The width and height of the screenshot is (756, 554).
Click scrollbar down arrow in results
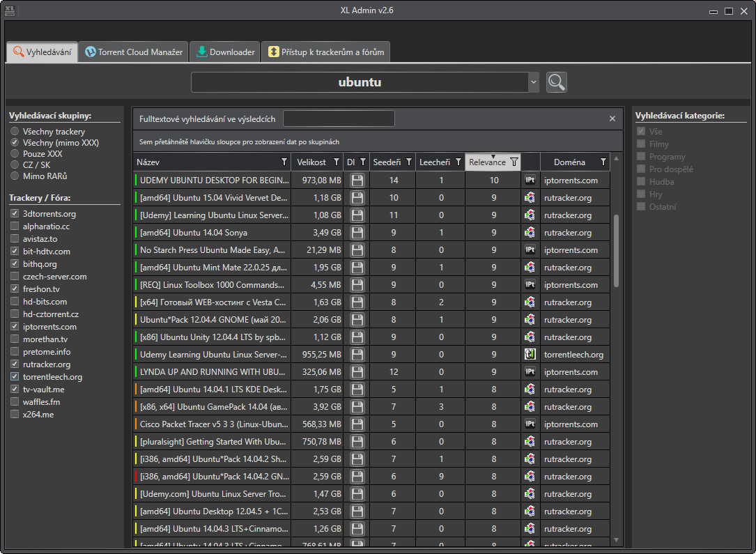tap(616, 540)
